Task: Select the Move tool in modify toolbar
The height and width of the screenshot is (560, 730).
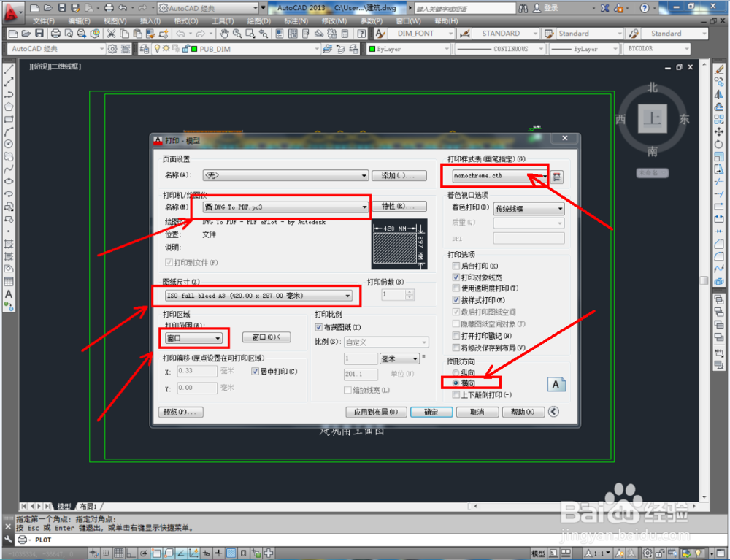Action: coord(719,131)
